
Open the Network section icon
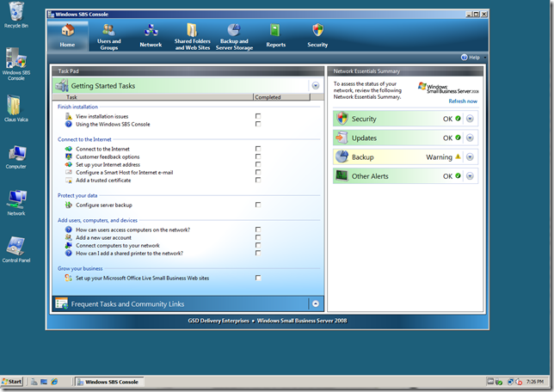click(151, 35)
